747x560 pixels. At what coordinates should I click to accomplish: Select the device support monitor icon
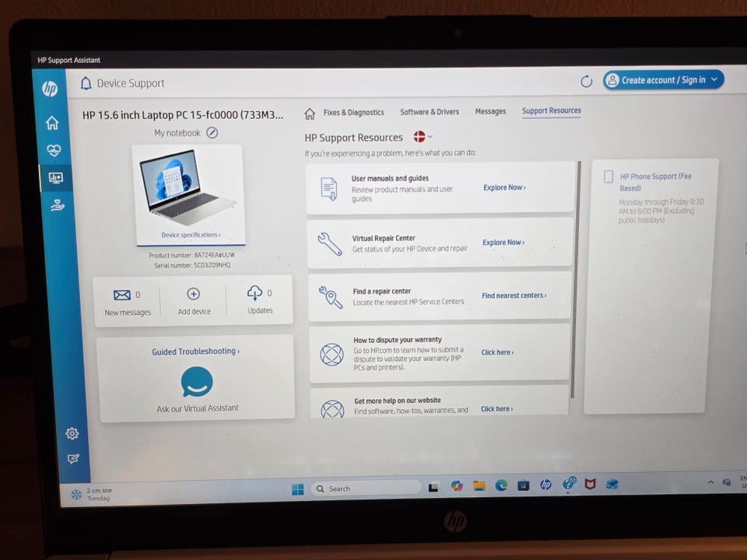pyautogui.click(x=56, y=178)
